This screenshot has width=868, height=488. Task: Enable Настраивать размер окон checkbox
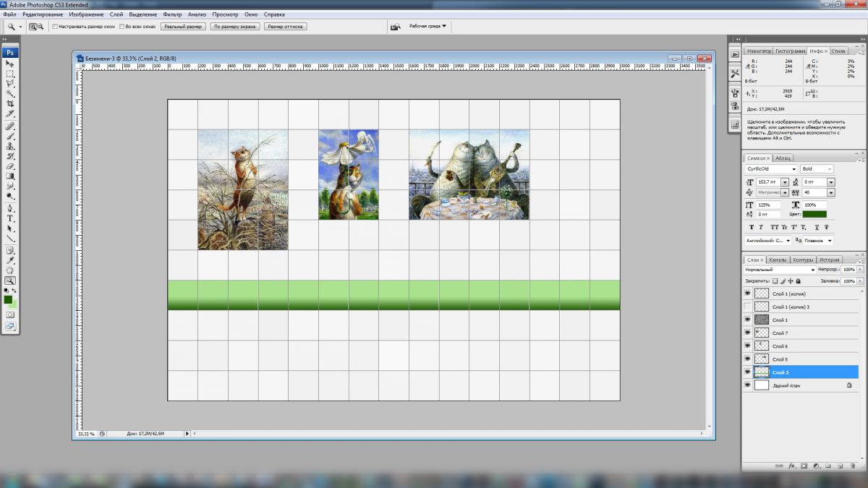click(x=55, y=27)
